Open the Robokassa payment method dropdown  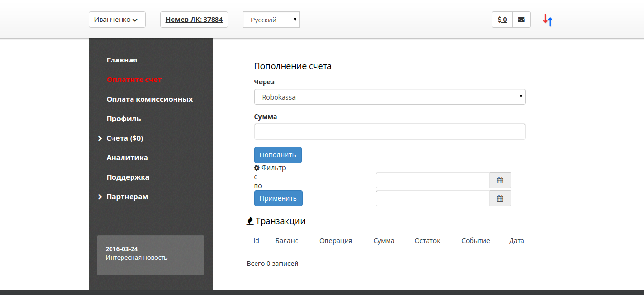pos(389,97)
